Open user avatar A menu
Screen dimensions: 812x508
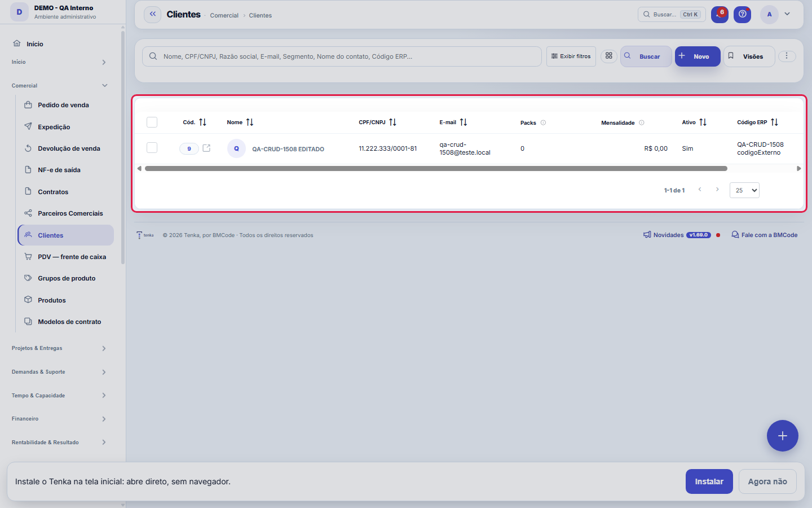point(769,15)
